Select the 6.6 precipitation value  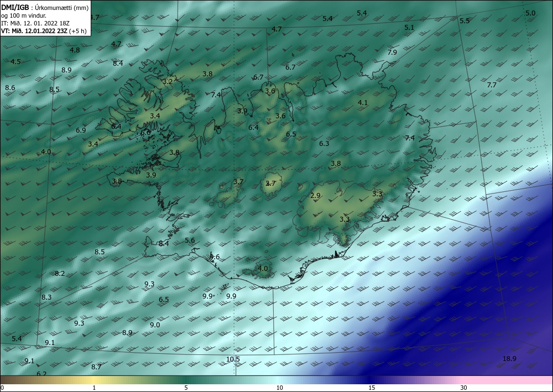(x=145, y=133)
